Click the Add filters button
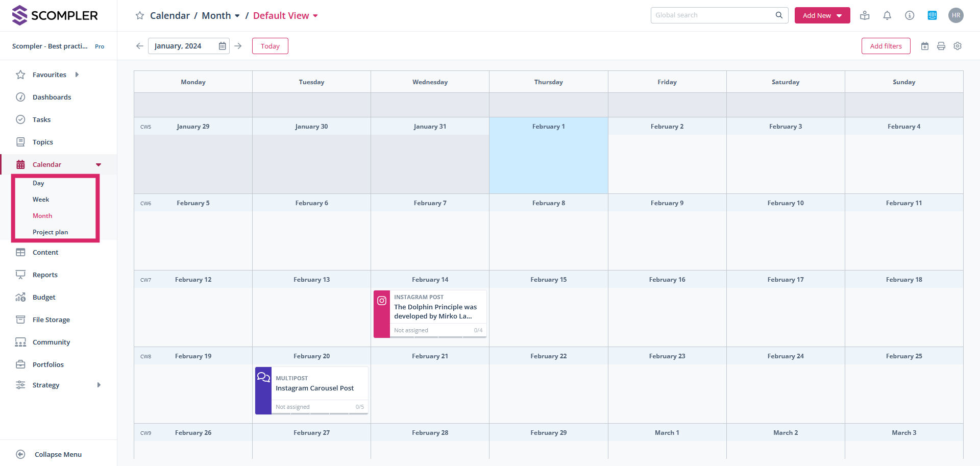This screenshot has height=466, width=980. [x=886, y=46]
